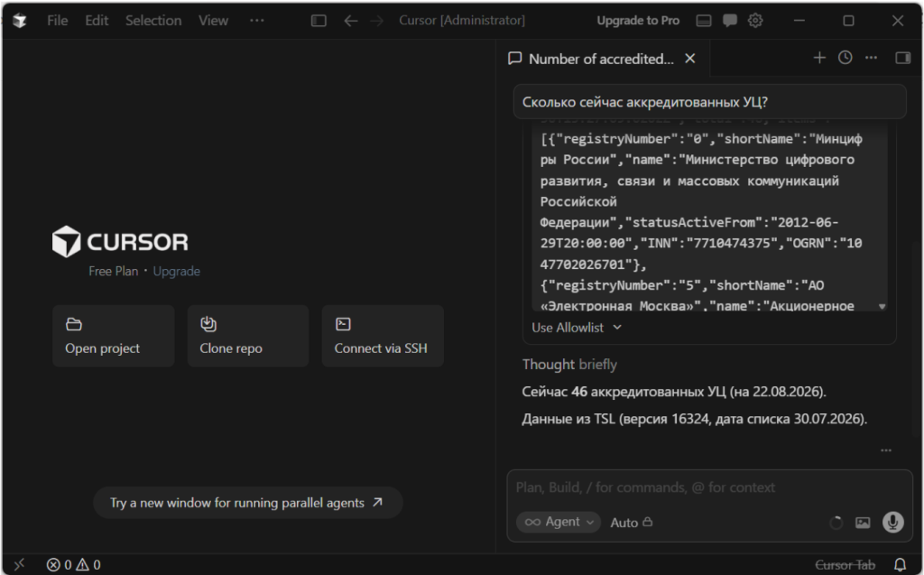The image size is (924, 575).
Task: Minimize the Cursor window
Action: [x=799, y=21]
